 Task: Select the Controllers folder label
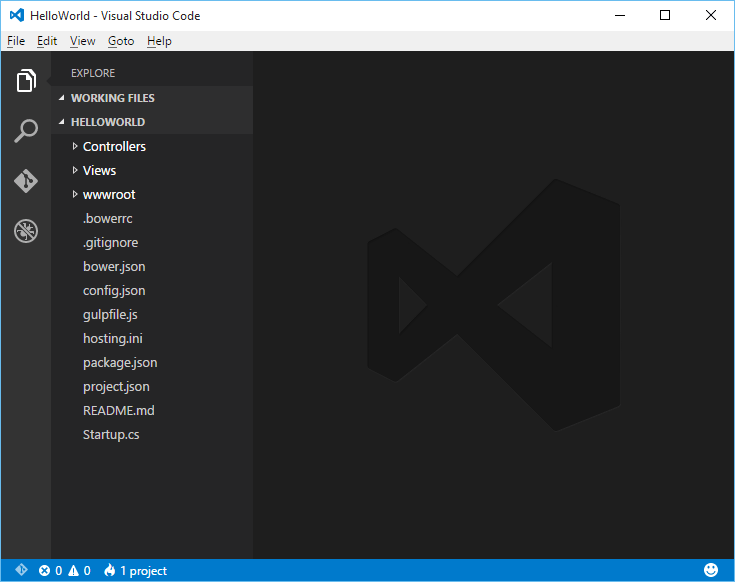114,147
